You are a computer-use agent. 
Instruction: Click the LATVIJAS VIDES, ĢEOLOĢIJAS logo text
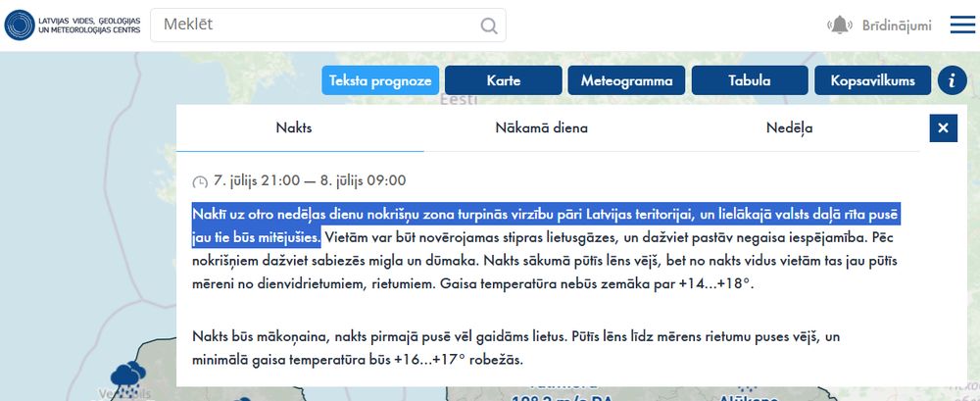click(x=89, y=25)
